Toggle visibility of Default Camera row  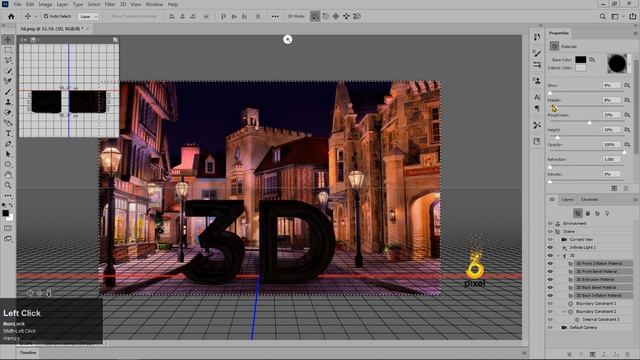pos(550,327)
